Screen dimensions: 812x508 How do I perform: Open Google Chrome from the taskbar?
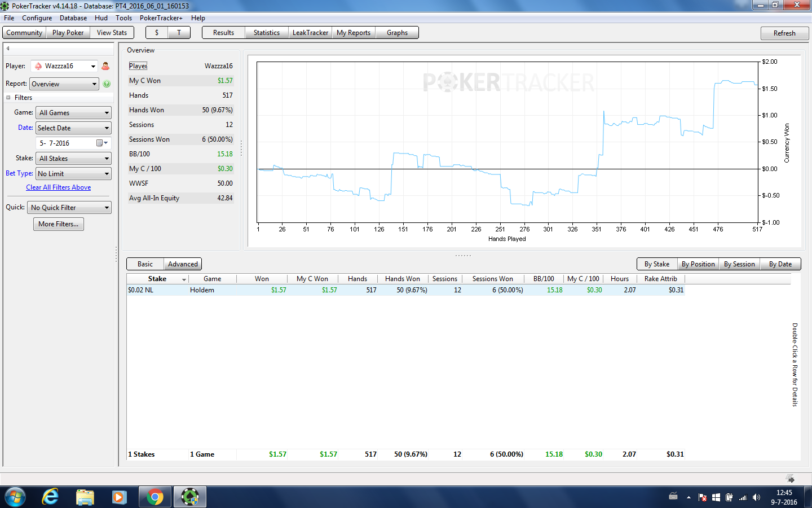click(155, 497)
